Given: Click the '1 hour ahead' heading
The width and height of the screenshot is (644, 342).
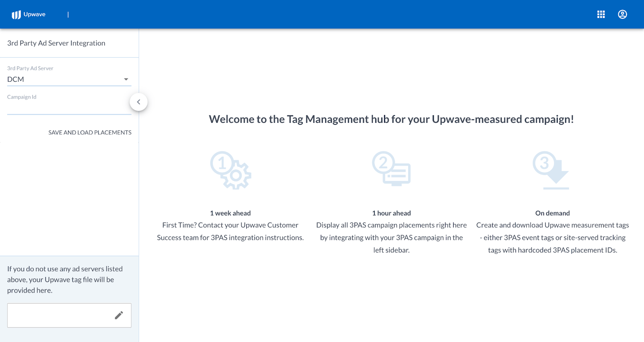Looking at the screenshot, I should [391, 213].
